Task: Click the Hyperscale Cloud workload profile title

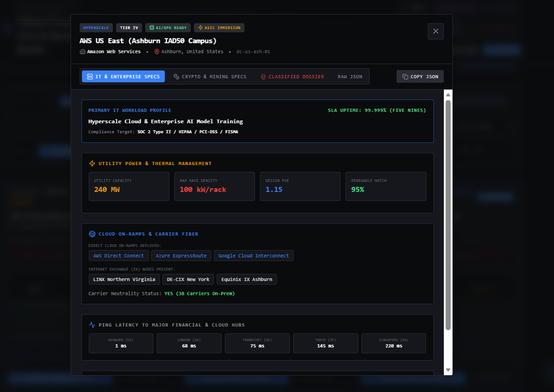Action: [166, 121]
